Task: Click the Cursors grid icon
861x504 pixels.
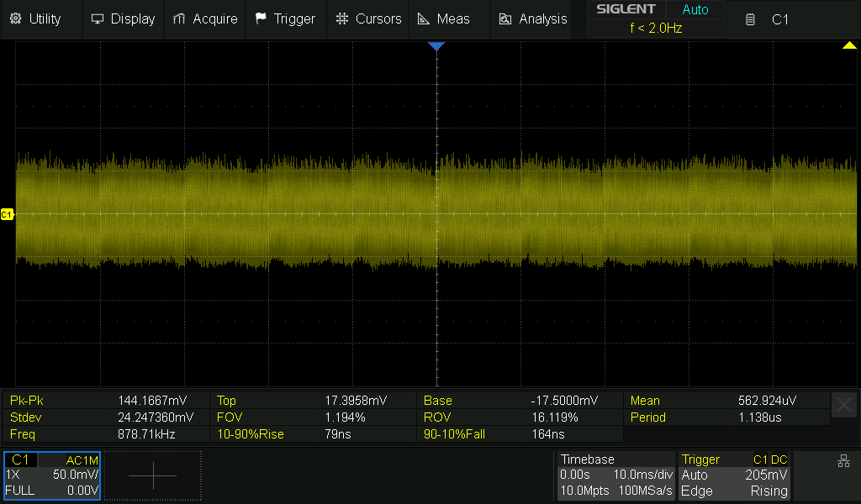Action: 342,18
